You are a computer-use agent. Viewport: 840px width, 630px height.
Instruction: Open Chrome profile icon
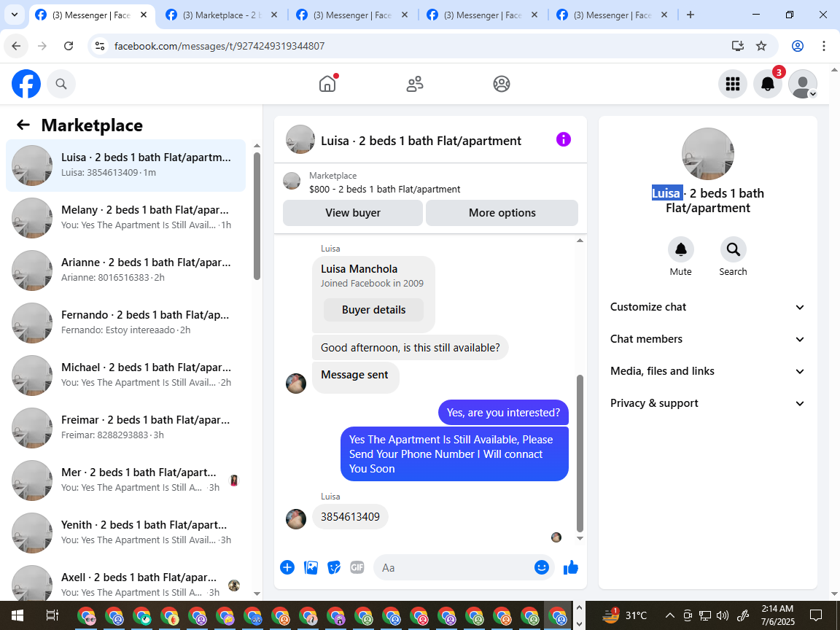798,46
